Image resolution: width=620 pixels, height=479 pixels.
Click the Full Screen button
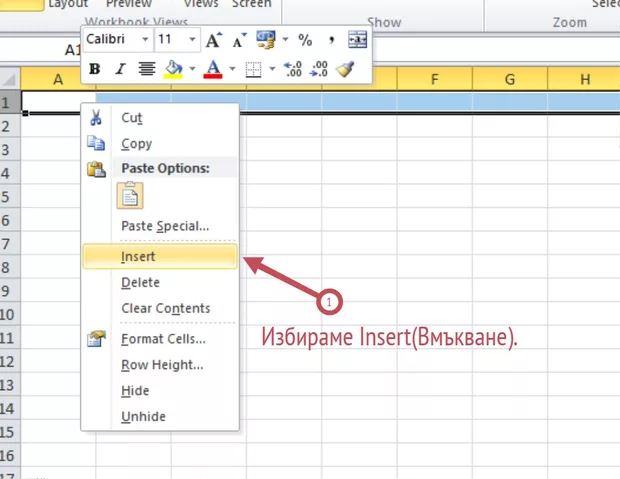[252, 4]
